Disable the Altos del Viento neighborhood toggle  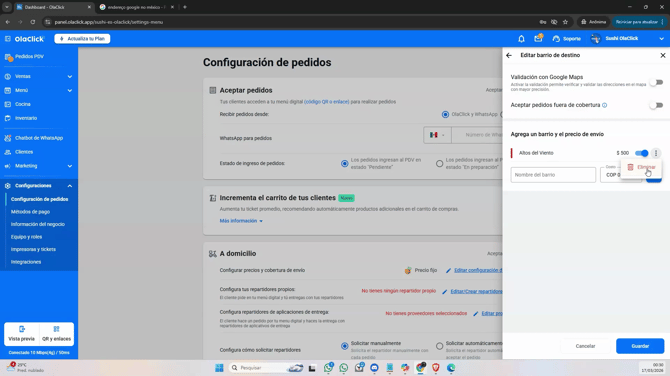[x=642, y=153]
